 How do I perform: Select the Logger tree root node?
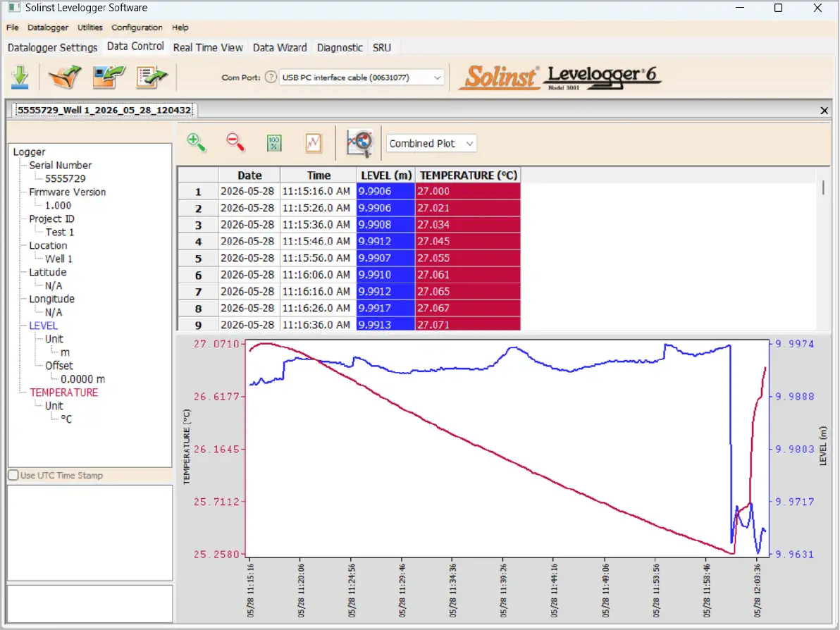[29, 152]
